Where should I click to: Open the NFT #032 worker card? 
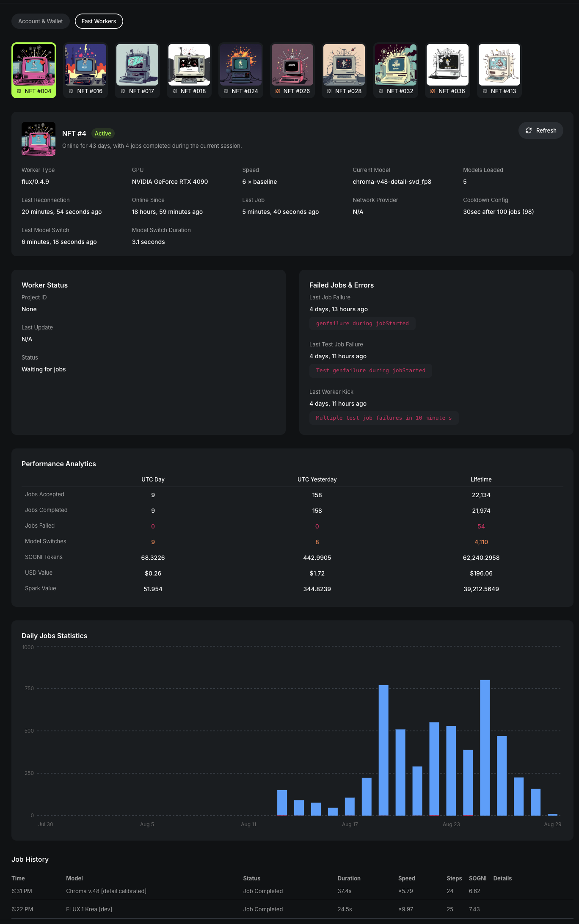(396, 70)
